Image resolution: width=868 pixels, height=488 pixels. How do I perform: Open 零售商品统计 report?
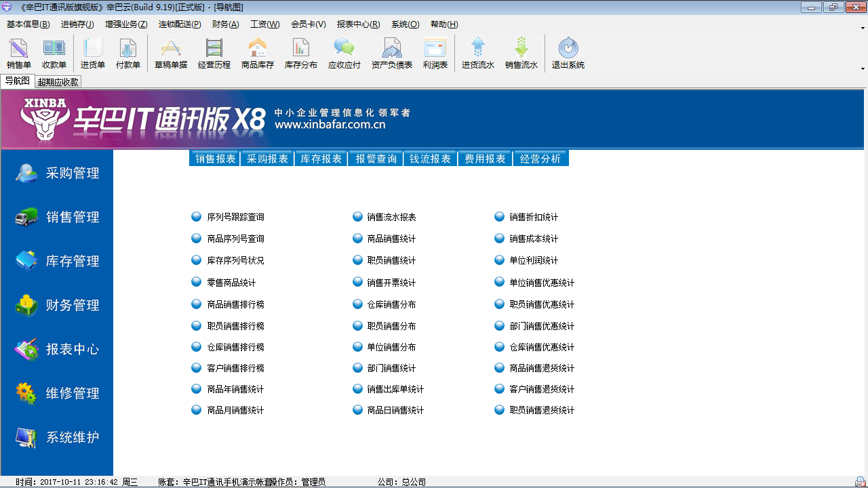pyautogui.click(x=231, y=283)
